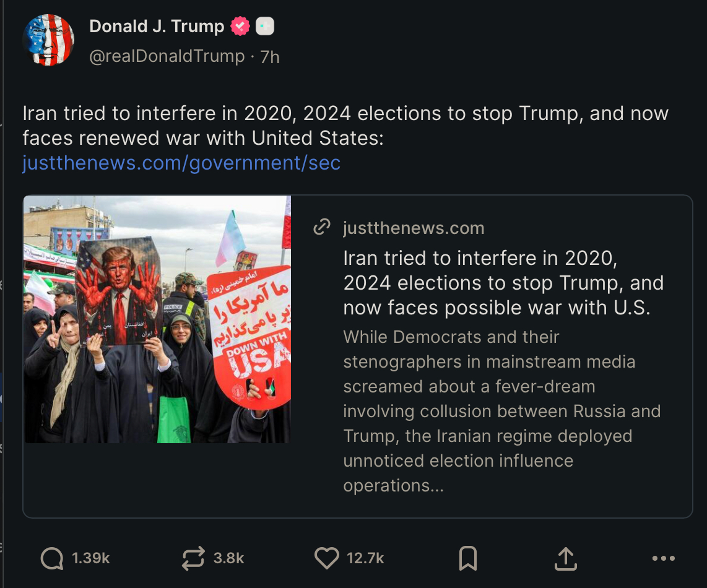
Task: Toggle the bookmark for this post
Action: [x=468, y=558]
